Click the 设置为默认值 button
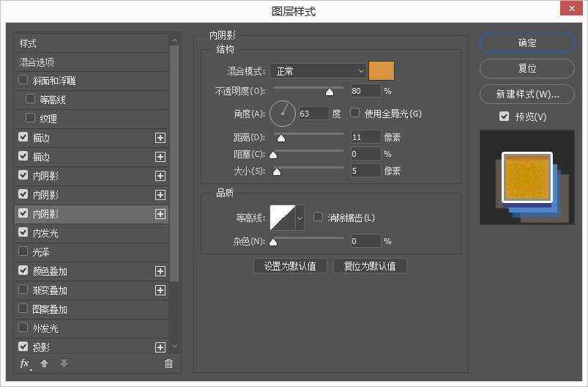The width and height of the screenshot is (588, 387). (290, 266)
